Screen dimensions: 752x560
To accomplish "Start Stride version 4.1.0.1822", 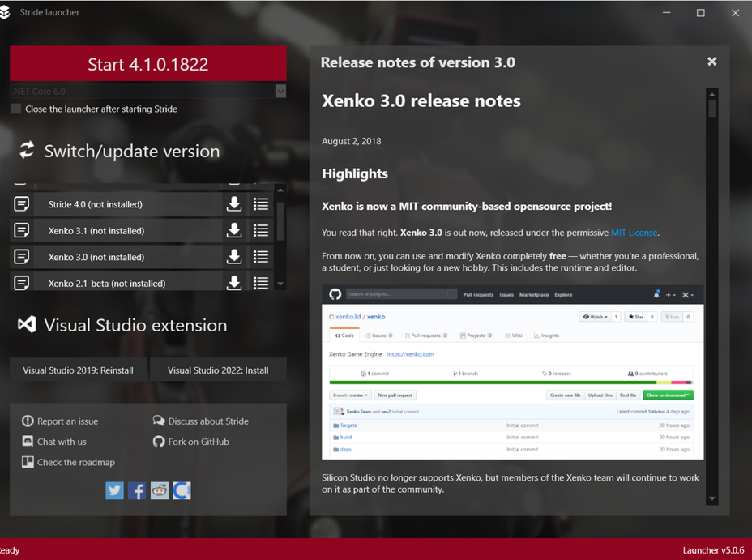I will (148, 64).
